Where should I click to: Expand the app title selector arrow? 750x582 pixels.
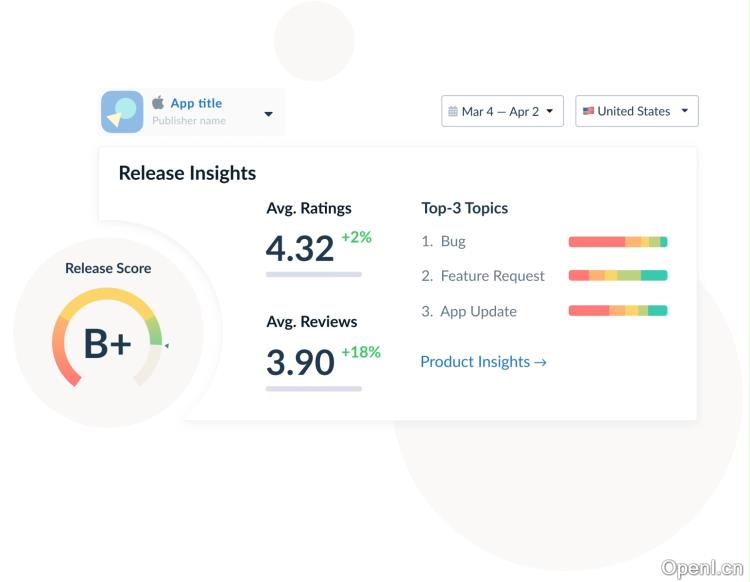click(x=268, y=114)
